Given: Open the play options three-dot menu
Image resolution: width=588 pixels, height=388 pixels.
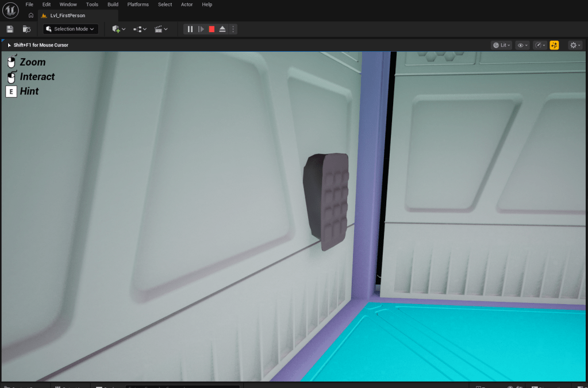Looking at the screenshot, I should [233, 29].
